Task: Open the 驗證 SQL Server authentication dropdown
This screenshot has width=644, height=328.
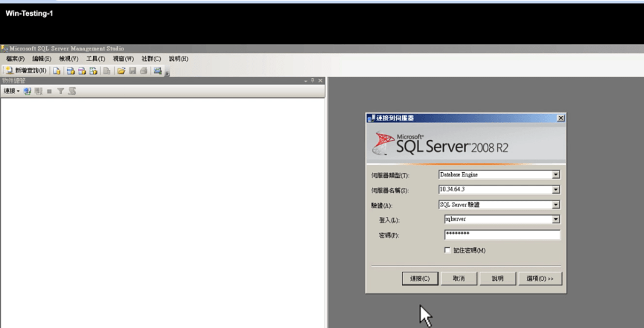Action: pos(556,204)
